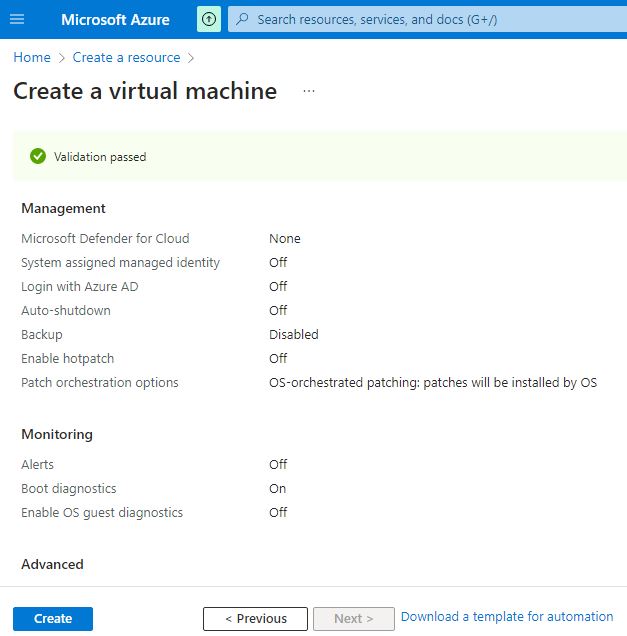Click the green Validation passed checkmark

point(38,156)
